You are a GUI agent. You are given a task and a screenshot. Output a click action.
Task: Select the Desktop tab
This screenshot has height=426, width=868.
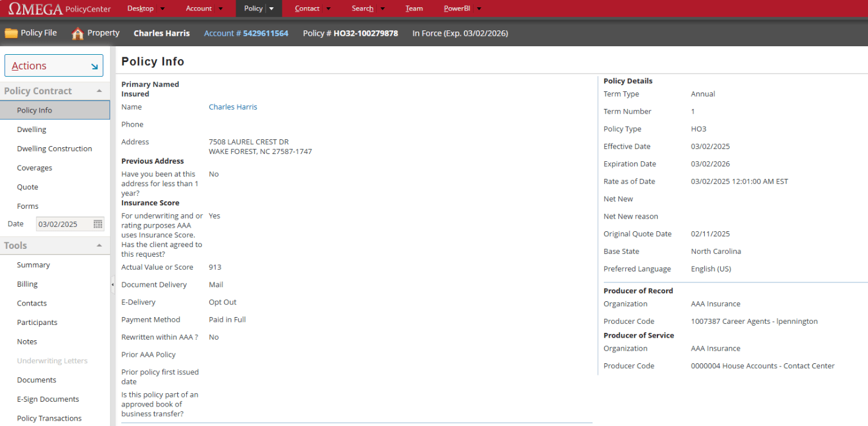click(141, 9)
